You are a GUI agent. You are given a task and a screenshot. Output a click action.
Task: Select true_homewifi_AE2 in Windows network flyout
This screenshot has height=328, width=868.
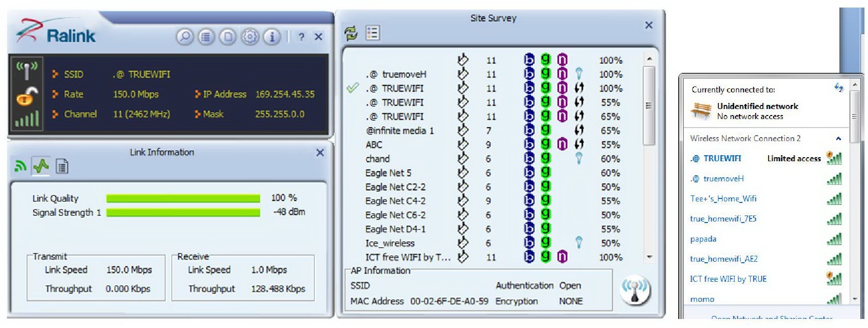point(766,259)
